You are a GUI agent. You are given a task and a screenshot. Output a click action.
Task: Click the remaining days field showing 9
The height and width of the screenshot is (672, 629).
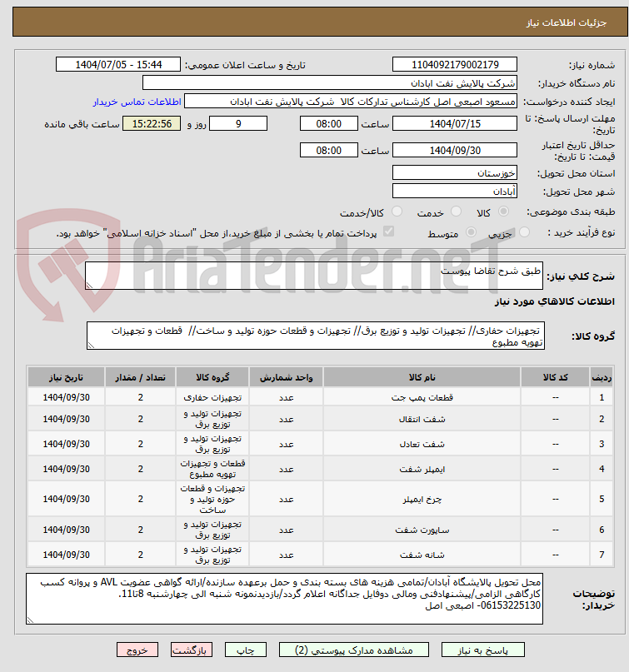point(238,124)
